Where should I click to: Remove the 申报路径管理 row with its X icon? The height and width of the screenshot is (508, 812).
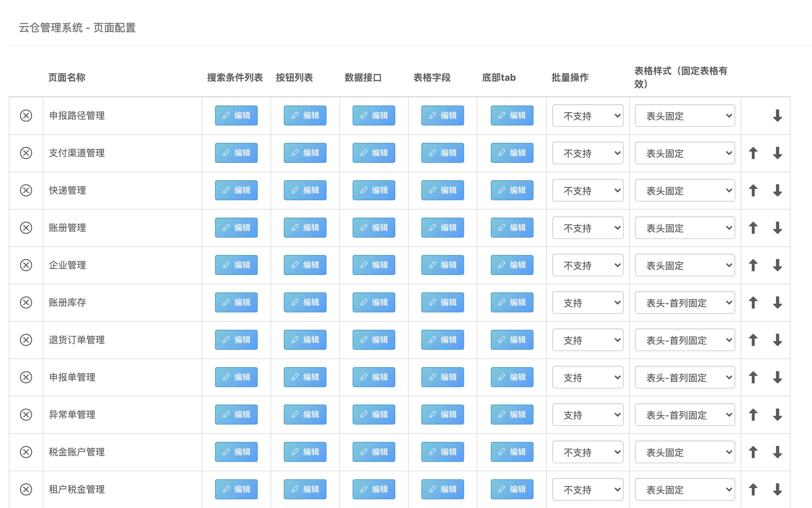[x=26, y=115]
